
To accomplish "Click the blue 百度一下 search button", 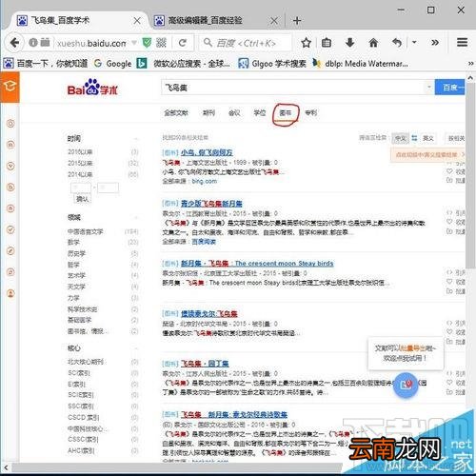I will coord(450,87).
